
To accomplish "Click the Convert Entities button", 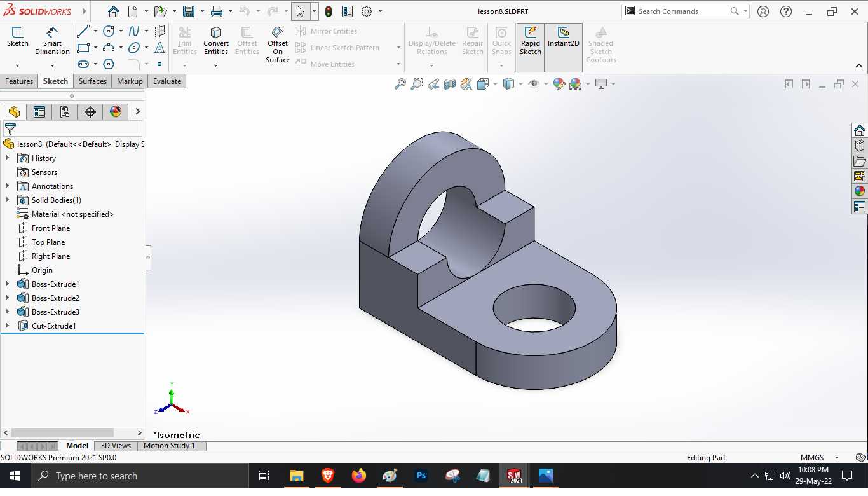I will tap(216, 41).
